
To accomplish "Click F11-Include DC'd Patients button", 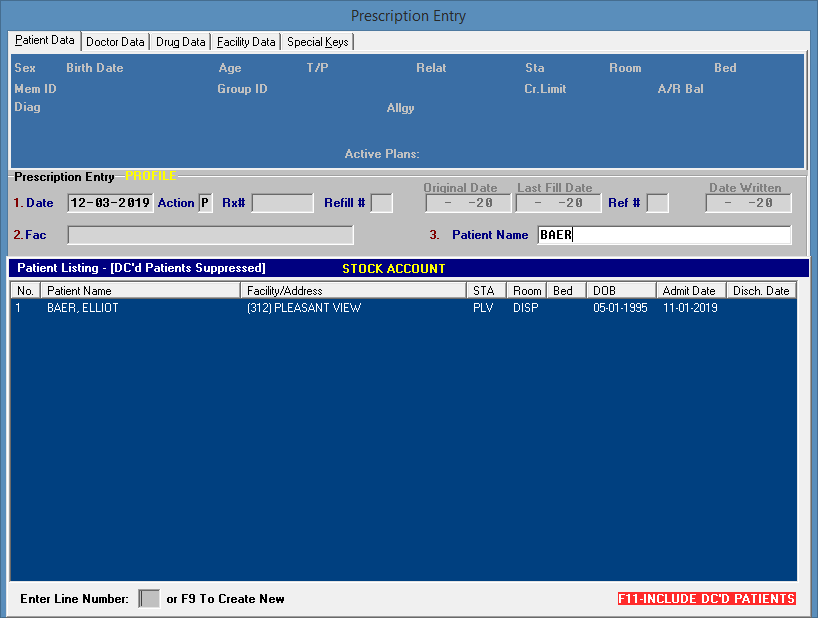I will pos(706,599).
